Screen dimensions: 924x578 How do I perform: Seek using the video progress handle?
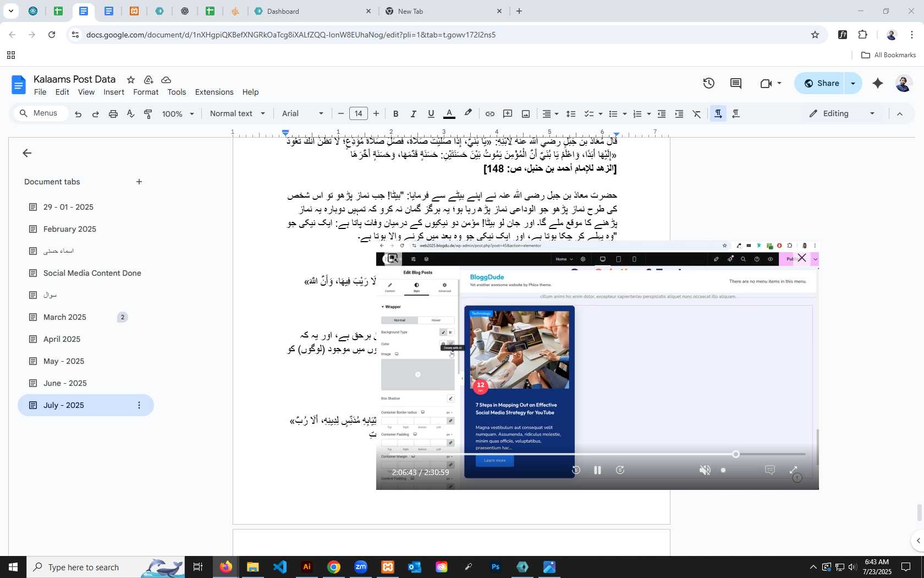736,454
